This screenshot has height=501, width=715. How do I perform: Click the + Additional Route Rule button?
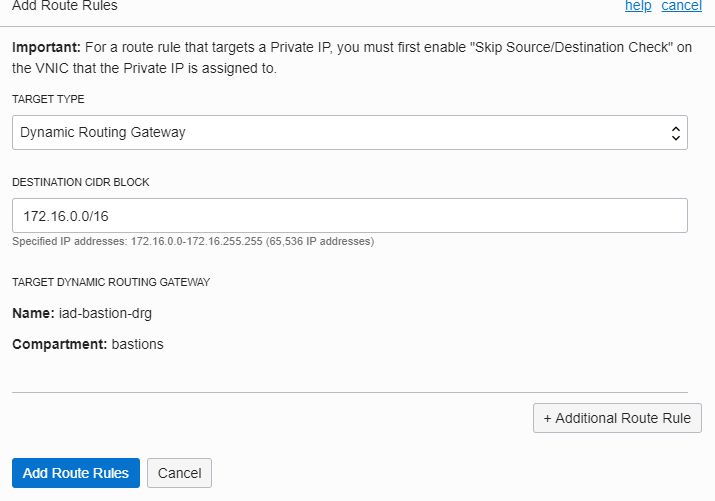coord(617,418)
